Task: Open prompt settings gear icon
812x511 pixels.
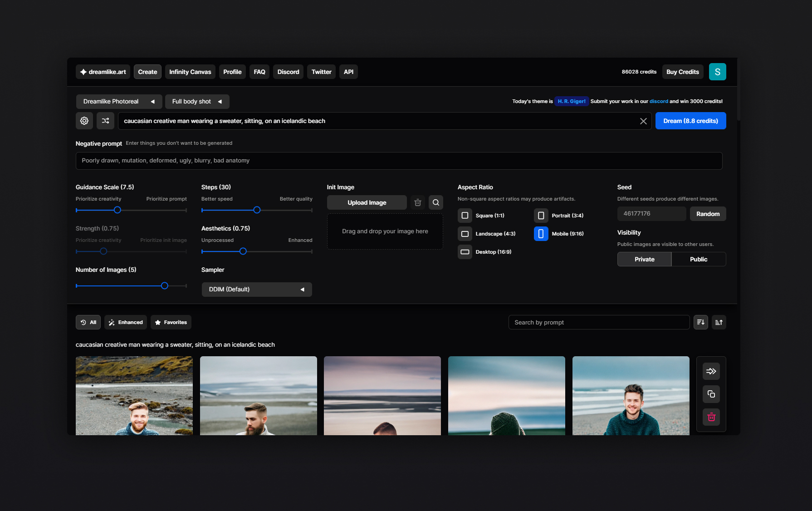Action: click(x=84, y=121)
